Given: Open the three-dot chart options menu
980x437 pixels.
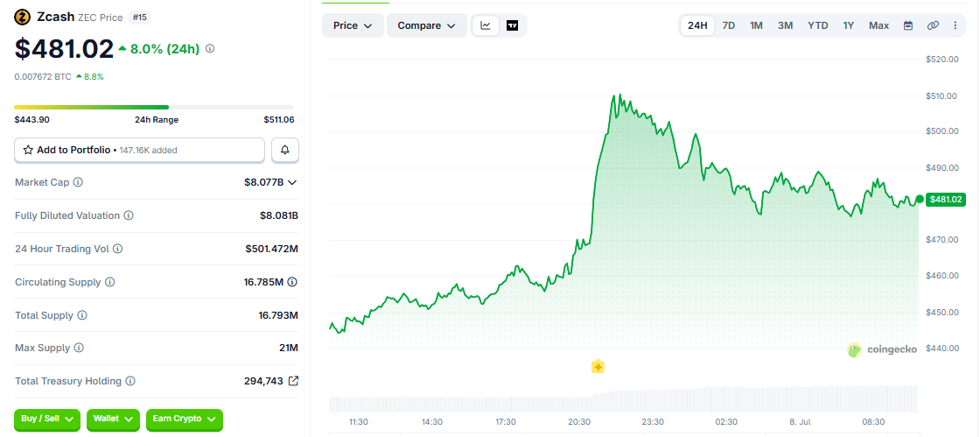Looking at the screenshot, I should pyautogui.click(x=955, y=25).
